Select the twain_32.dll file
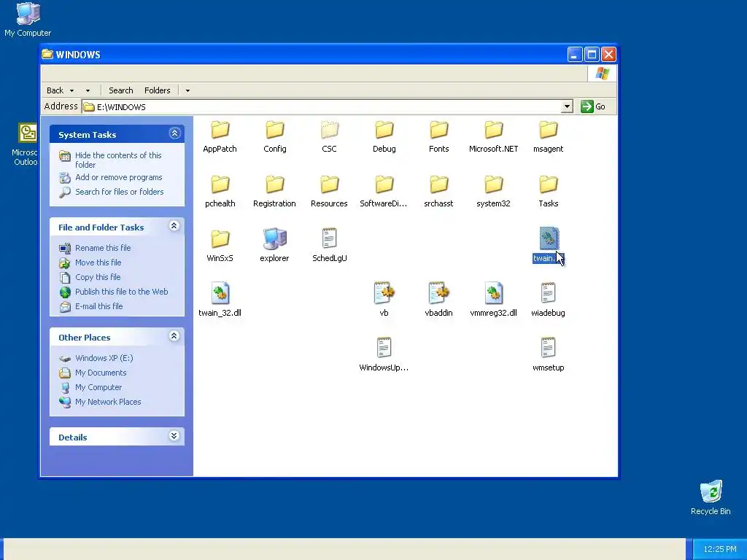 (x=220, y=300)
